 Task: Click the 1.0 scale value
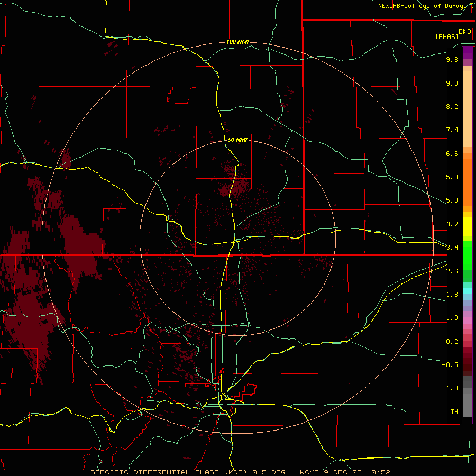click(x=452, y=318)
